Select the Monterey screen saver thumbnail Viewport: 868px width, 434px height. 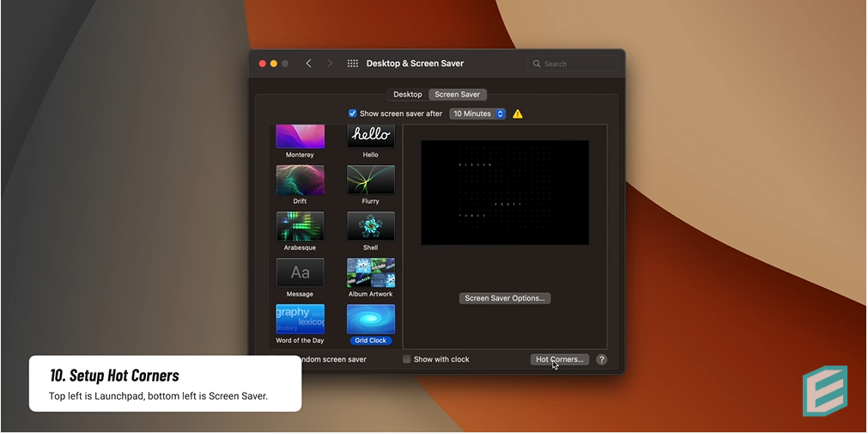pyautogui.click(x=300, y=137)
